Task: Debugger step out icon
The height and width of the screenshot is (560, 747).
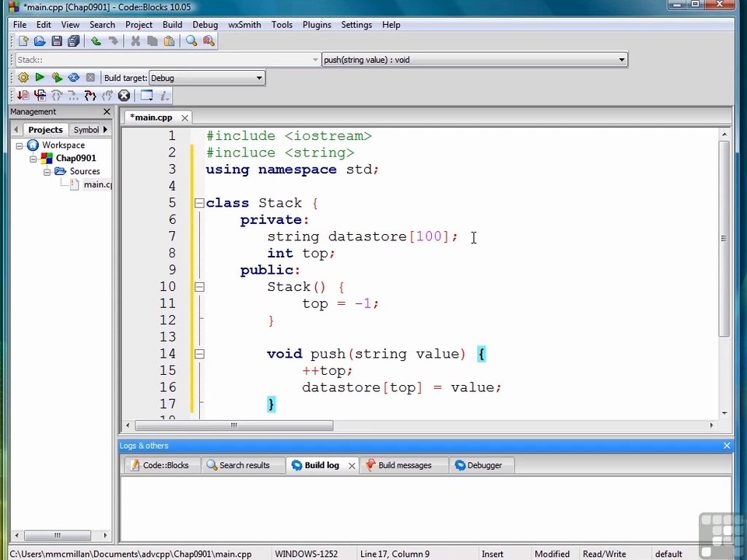Action: 107,96
